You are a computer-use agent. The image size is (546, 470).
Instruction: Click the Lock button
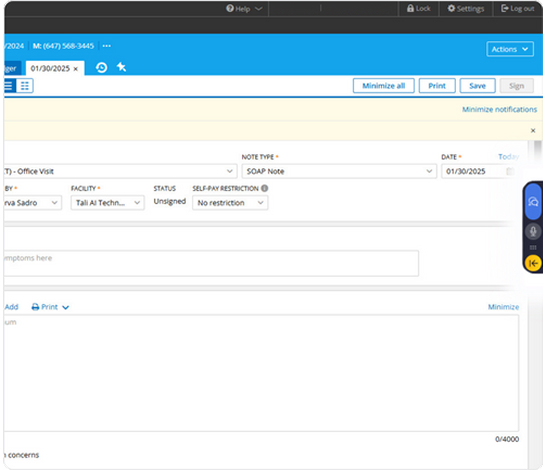(419, 8)
